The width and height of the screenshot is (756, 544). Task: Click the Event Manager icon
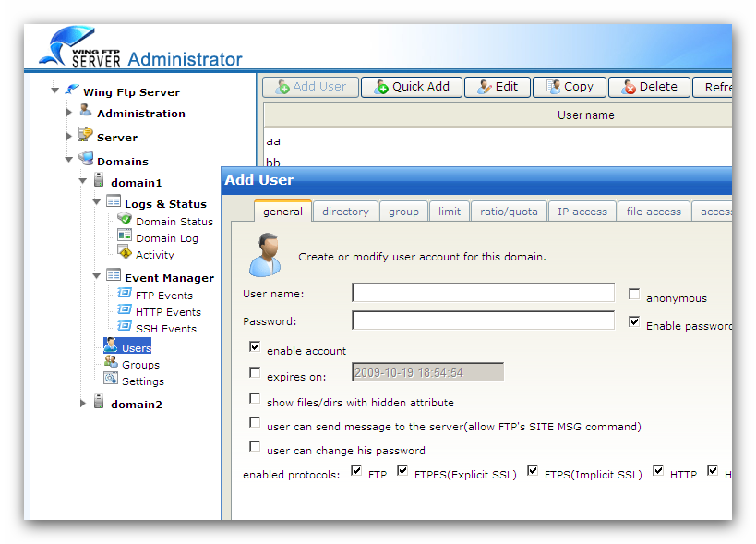tap(114, 275)
